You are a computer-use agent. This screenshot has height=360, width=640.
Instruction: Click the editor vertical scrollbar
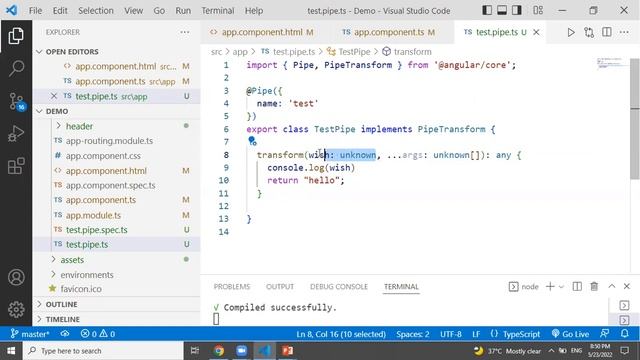click(635, 118)
